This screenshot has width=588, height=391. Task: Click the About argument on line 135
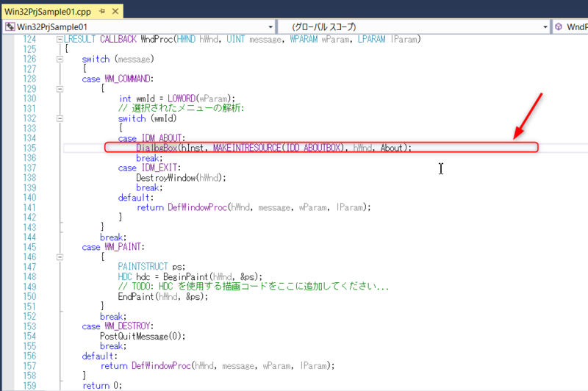[x=392, y=148]
